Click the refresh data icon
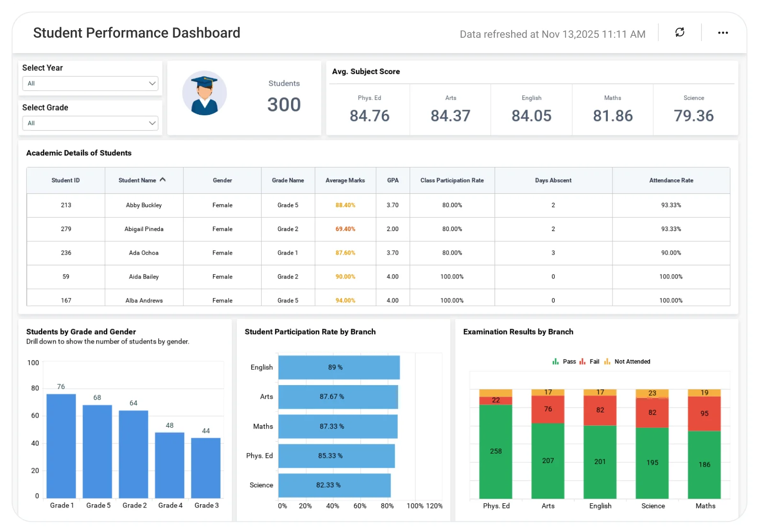Image resolution: width=759 pixels, height=532 pixels. (680, 32)
